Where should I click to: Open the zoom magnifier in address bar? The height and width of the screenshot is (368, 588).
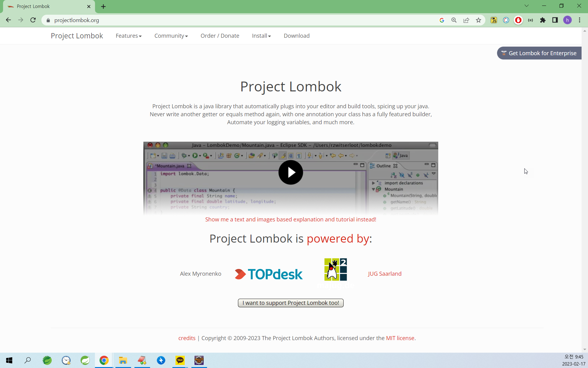454,20
